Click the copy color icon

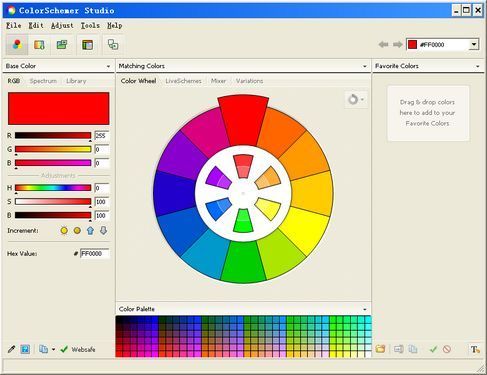pos(43,349)
